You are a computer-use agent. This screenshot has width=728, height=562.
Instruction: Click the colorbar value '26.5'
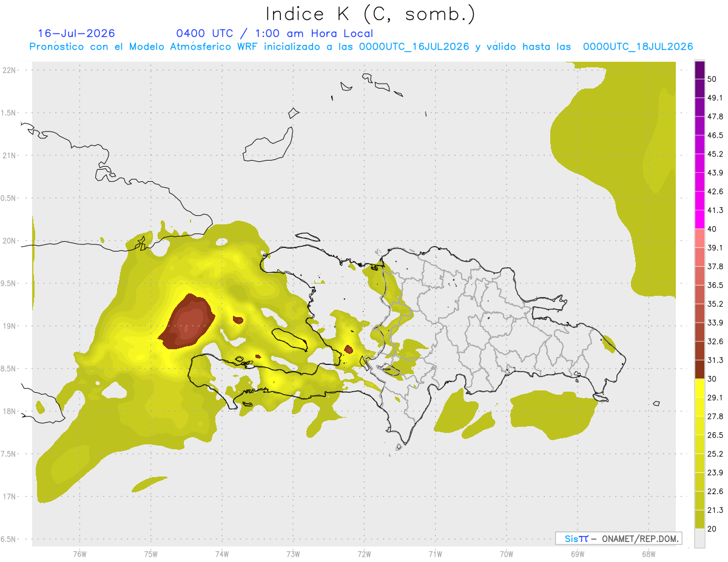[x=715, y=435]
